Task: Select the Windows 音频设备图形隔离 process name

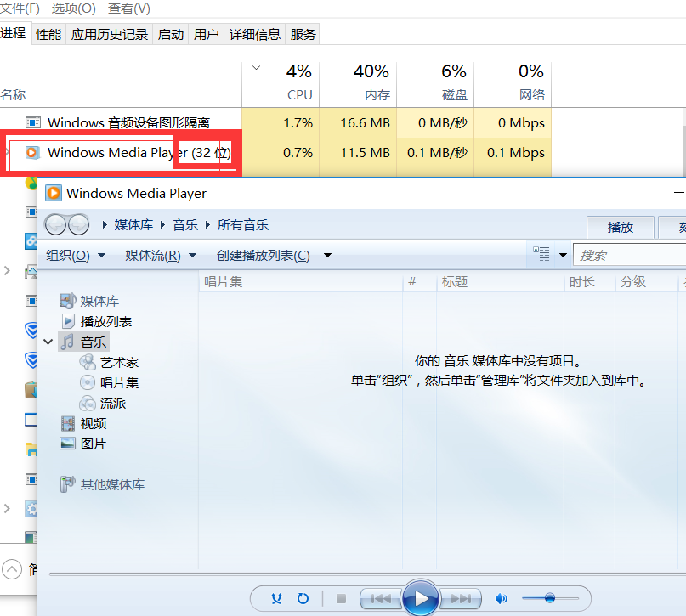Action: tap(128, 122)
